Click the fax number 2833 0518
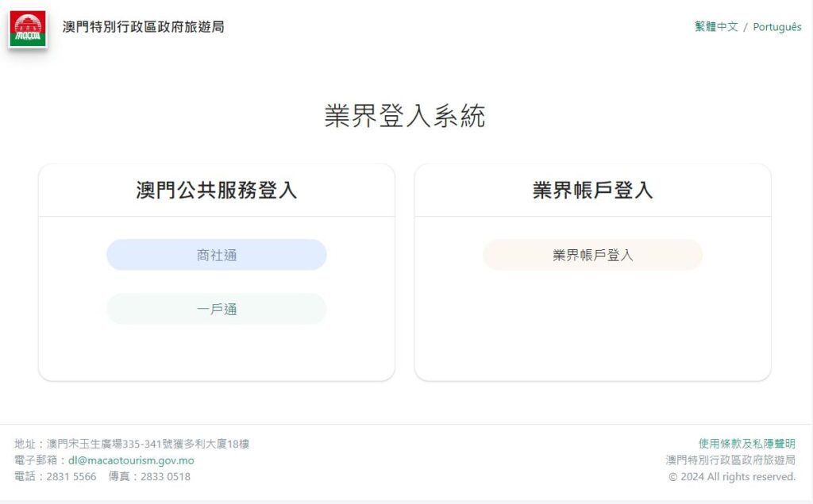 [x=165, y=476]
